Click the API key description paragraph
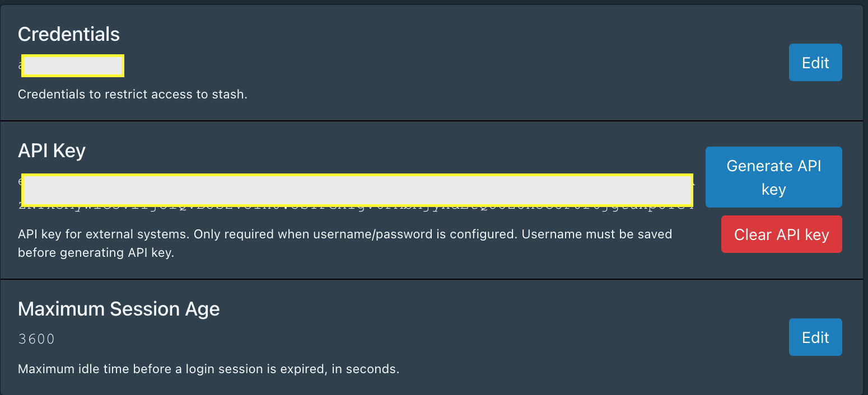This screenshot has height=395, width=868. click(x=345, y=243)
